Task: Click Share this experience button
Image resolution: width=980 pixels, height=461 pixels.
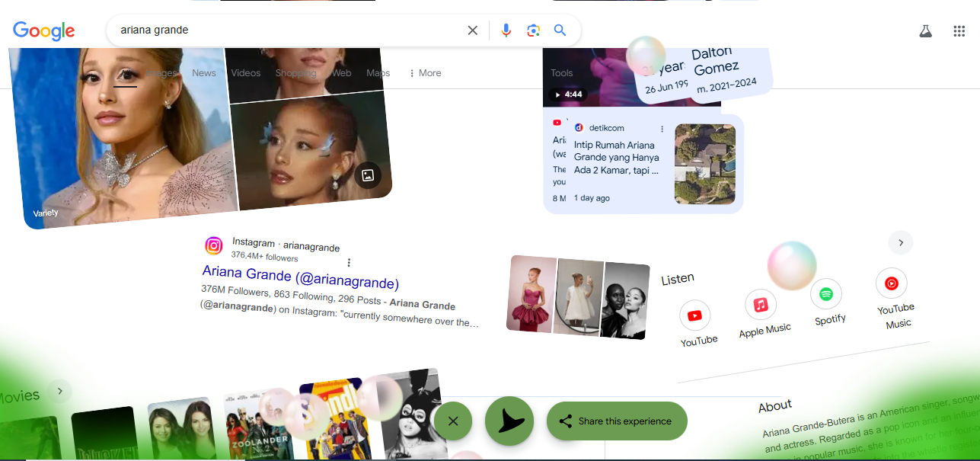Action: (x=617, y=421)
